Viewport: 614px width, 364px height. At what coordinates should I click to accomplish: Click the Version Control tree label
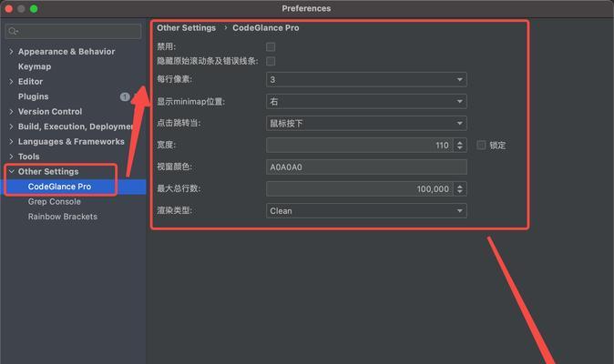[x=50, y=111]
